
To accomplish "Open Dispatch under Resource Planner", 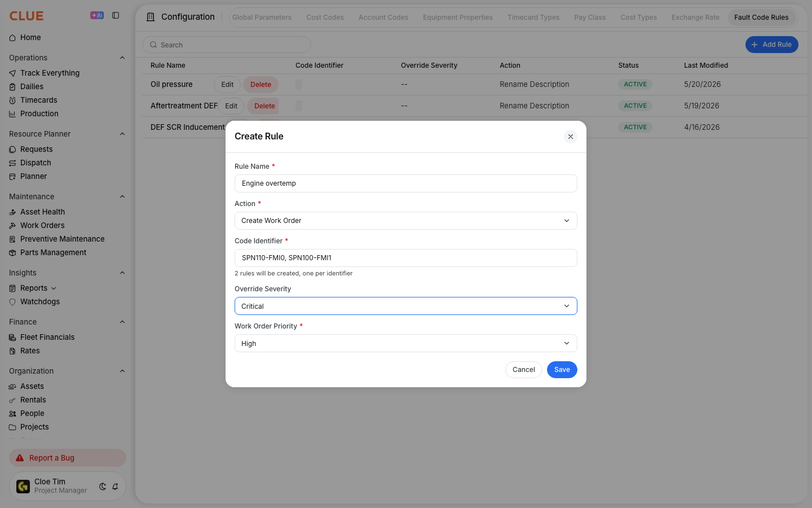I will [x=36, y=163].
